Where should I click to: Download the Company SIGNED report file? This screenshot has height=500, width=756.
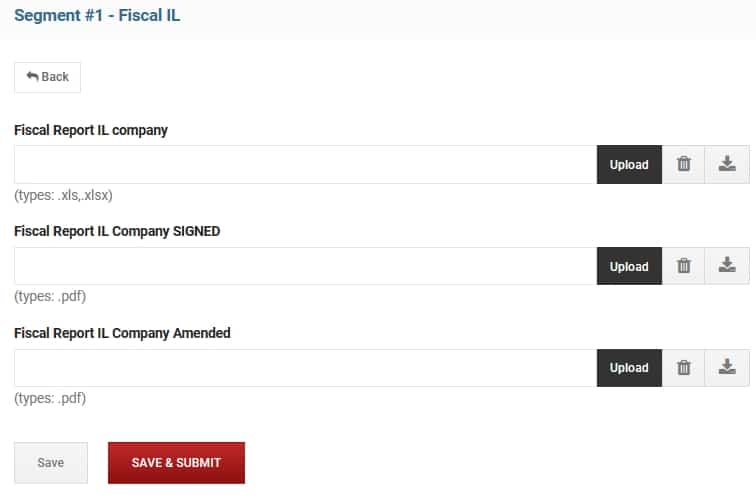[727, 266]
